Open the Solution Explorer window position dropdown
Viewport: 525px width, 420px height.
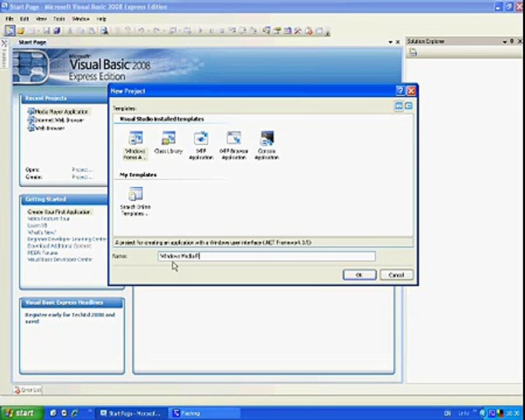[x=505, y=41]
